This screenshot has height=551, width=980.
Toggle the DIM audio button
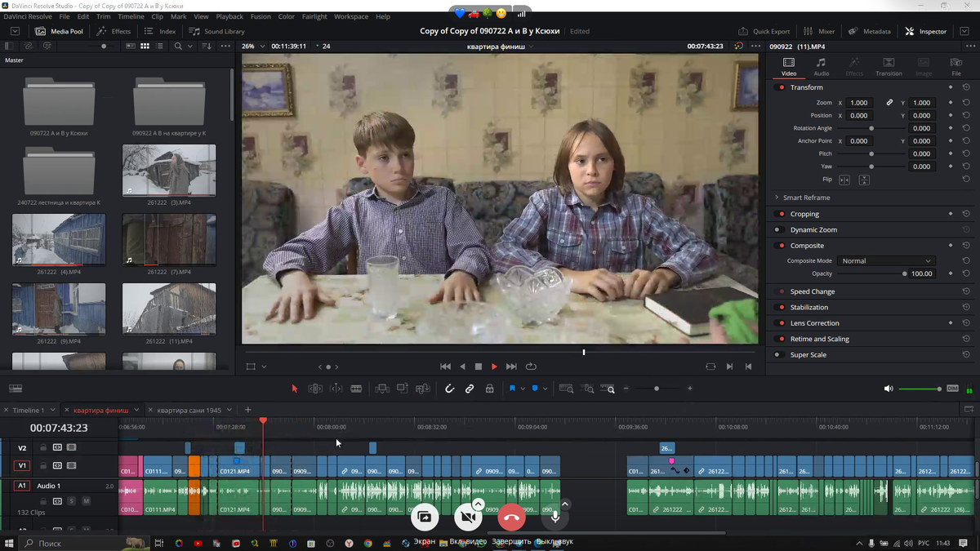click(952, 389)
